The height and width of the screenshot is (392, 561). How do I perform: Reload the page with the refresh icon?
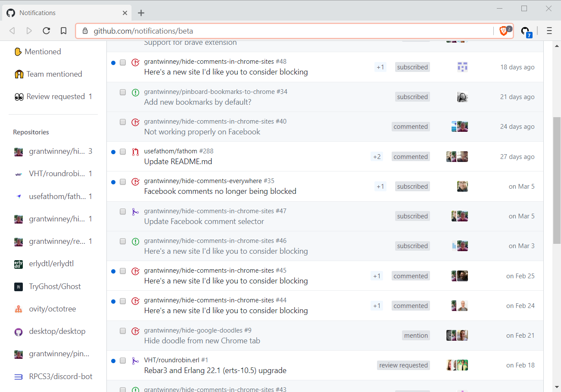point(47,31)
